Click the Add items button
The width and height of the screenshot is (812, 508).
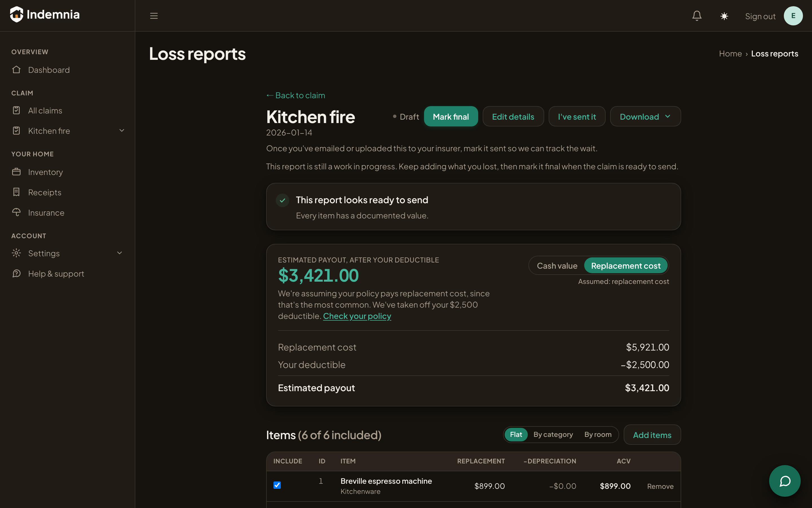tap(652, 435)
